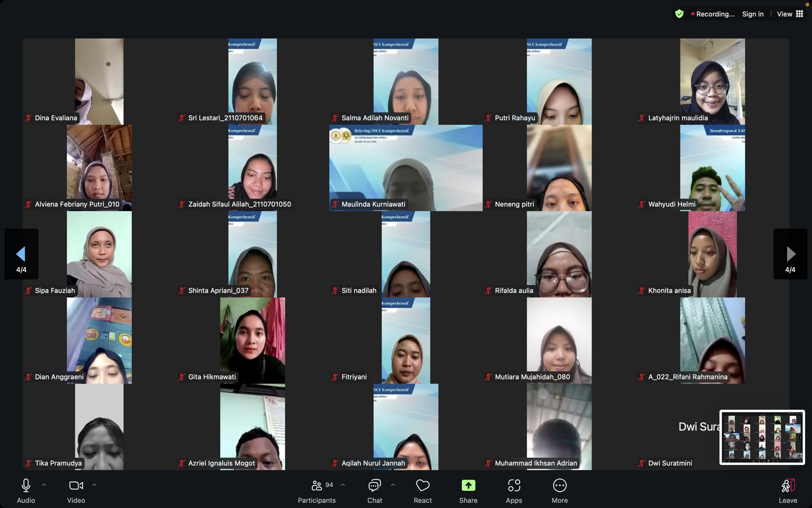Click the Sign in link
Viewport: 812px width, 508px height.
click(753, 14)
